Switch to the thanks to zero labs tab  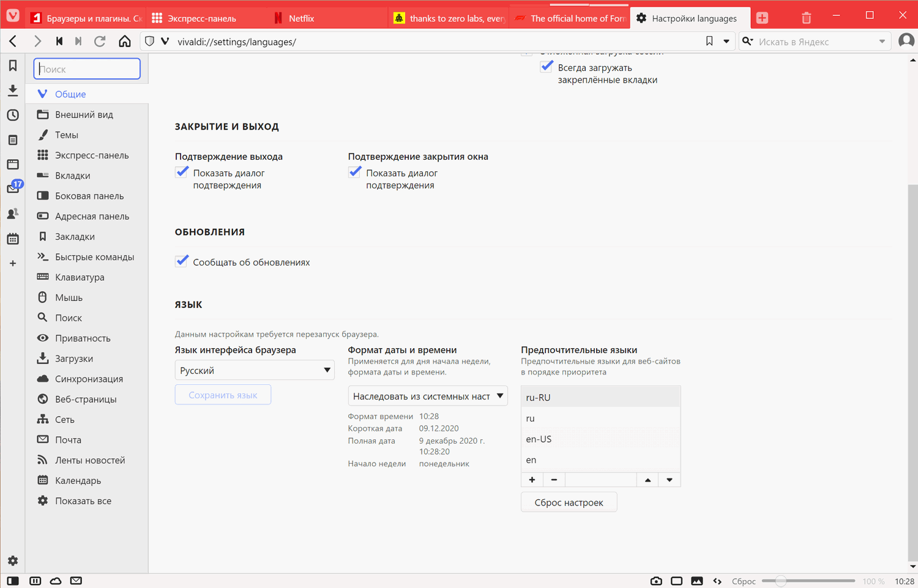pyautogui.click(x=449, y=18)
